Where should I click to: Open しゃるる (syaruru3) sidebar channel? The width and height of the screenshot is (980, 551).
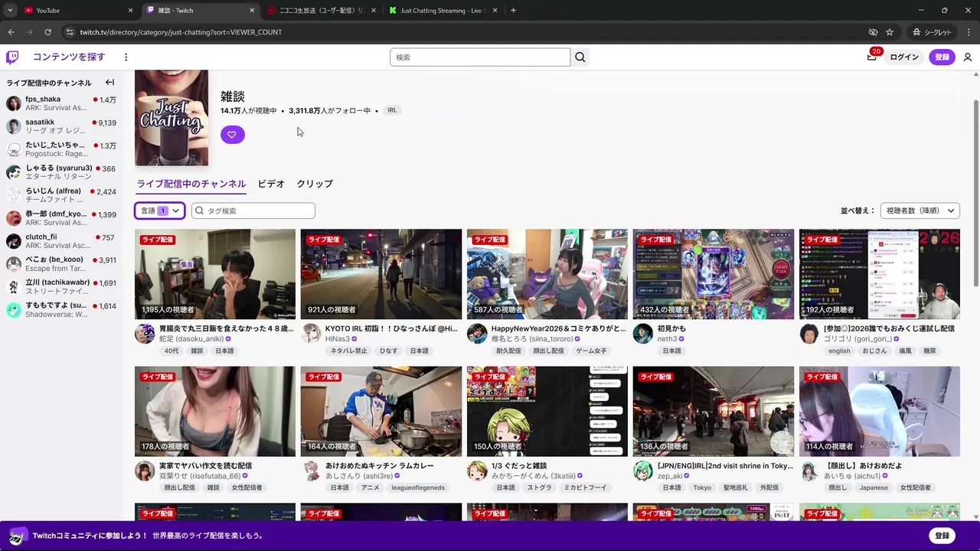(61, 172)
